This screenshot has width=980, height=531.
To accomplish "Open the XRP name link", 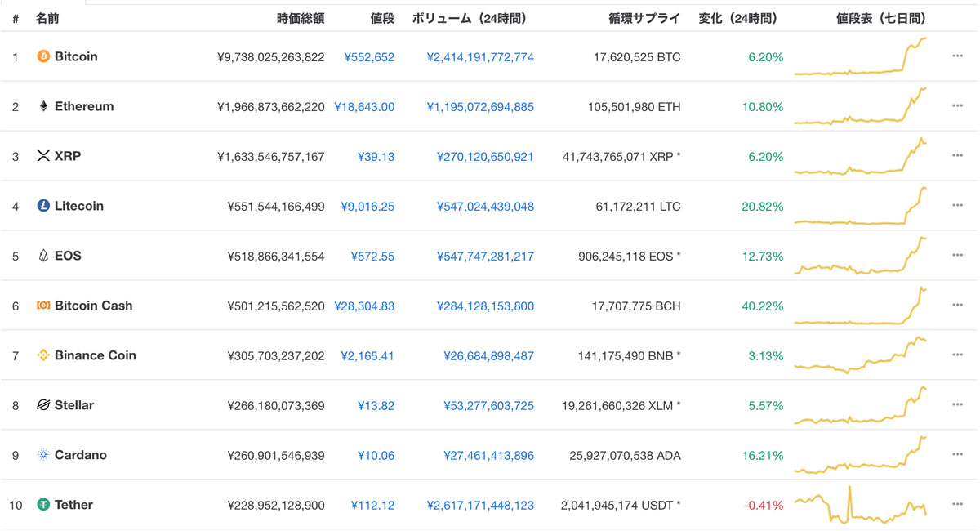I will [x=68, y=156].
